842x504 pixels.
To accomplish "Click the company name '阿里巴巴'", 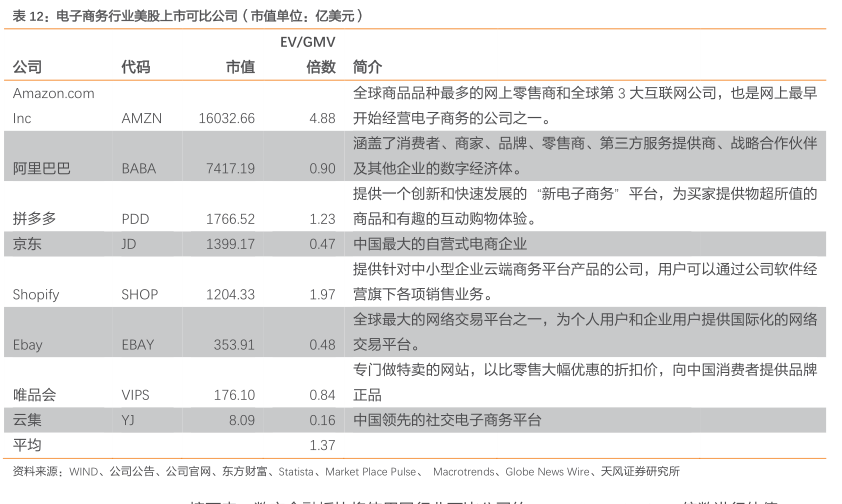I will pos(42,169).
